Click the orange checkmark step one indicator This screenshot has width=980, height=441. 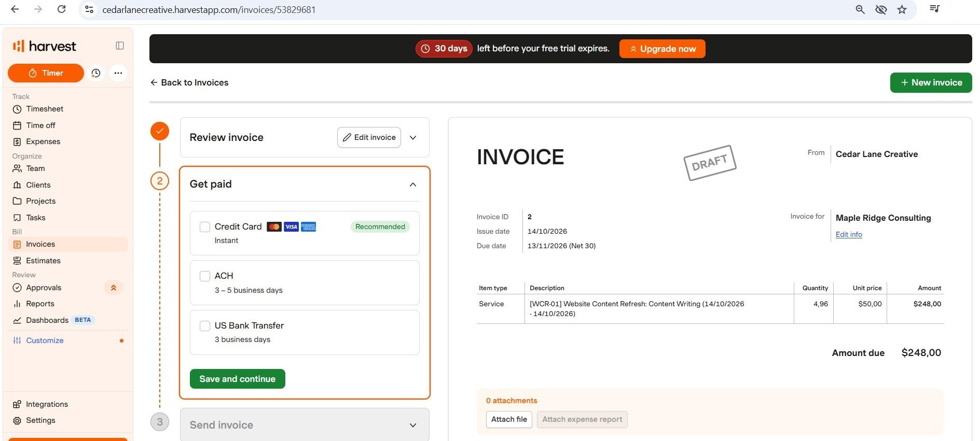[x=160, y=131]
